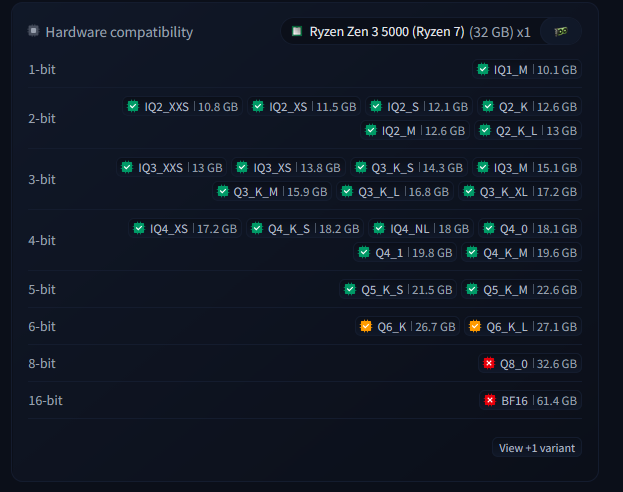
Task: Click the 5-bit row label
Action: [42, 289]
